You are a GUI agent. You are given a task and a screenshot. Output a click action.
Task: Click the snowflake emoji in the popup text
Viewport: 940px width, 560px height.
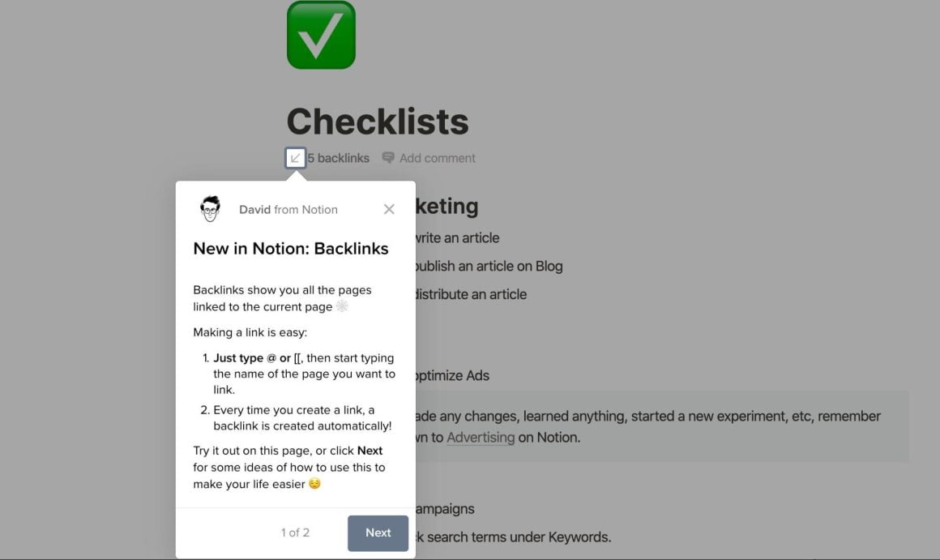tap(344, 306)
